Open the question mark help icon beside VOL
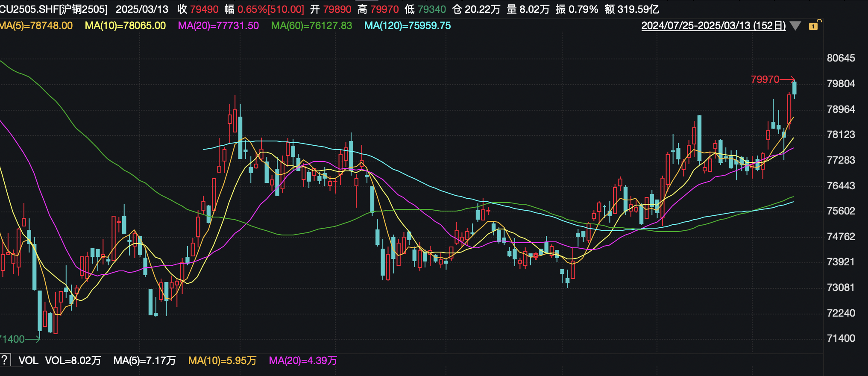 pyautogui.click(x=5, y=360)
